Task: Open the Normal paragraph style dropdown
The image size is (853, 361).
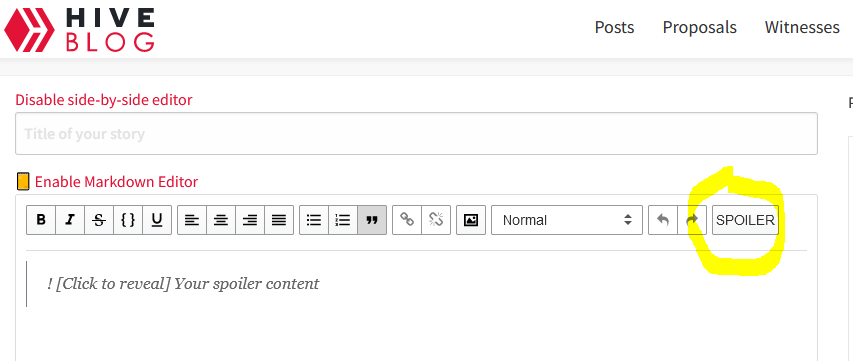Action: pos(567,220)
